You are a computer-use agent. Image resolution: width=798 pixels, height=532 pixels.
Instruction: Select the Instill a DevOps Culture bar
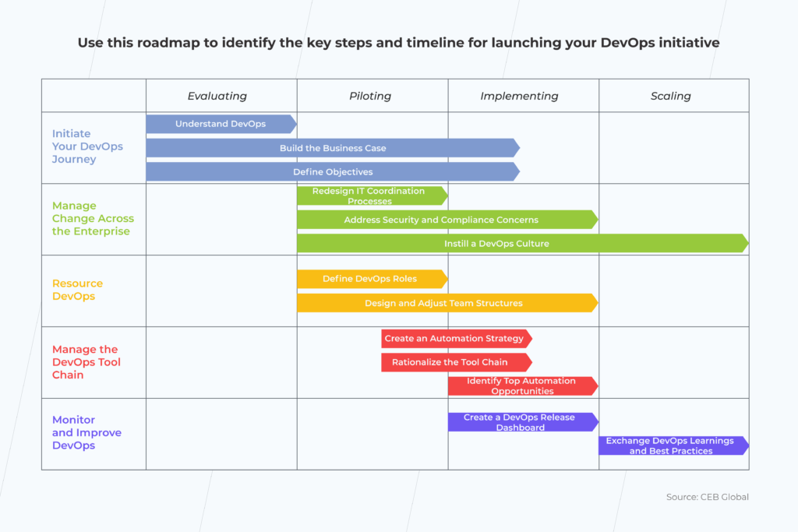pos(523,243)
